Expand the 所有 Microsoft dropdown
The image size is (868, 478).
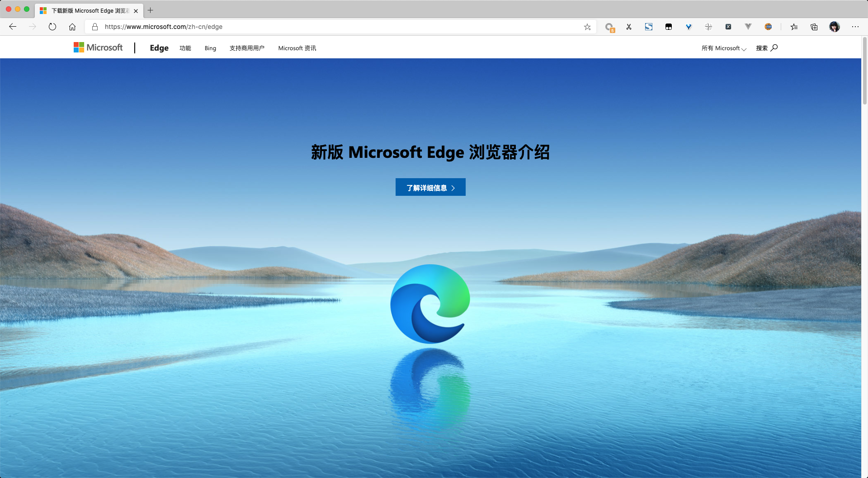tap(724, 48)
